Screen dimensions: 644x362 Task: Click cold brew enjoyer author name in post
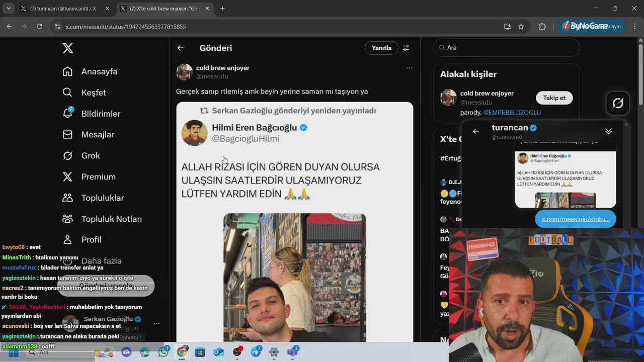pyautogui.click(x=222, y=68)
